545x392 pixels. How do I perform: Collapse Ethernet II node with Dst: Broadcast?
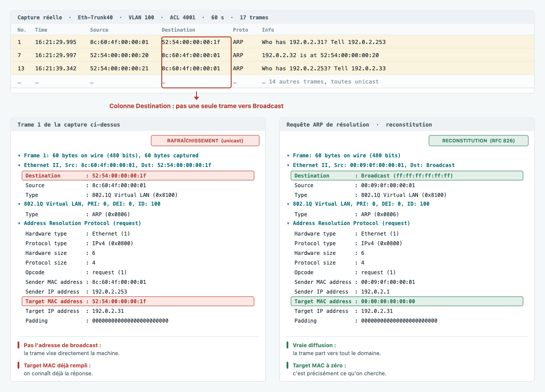tap(288, 165)
